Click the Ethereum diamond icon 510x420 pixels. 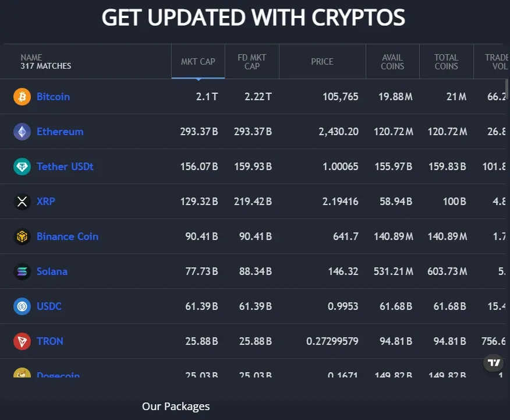tap(22, 132)
